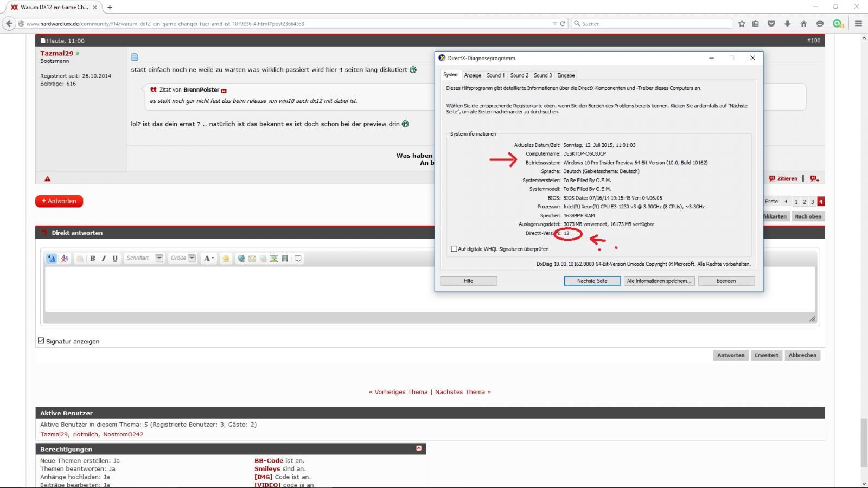Open the Firefox hamburger menu
This screenshot has height=488, width=868.
click(858, 23)
